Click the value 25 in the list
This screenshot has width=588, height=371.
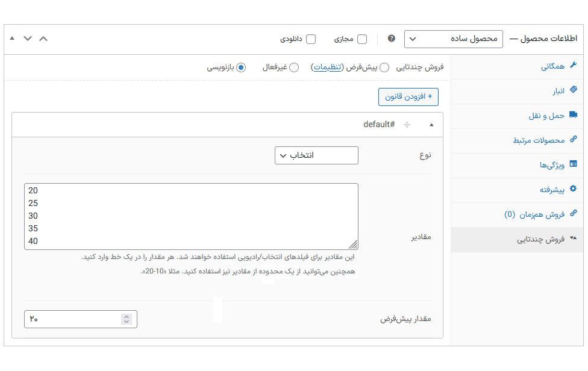coord(33,203)
